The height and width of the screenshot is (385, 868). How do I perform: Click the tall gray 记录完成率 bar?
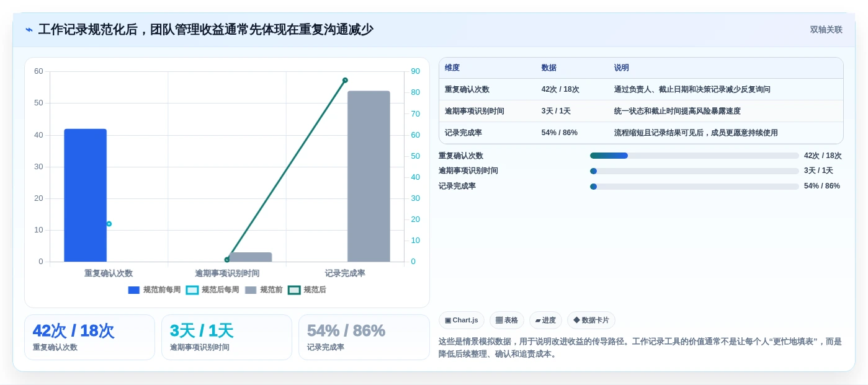[369, 176]
